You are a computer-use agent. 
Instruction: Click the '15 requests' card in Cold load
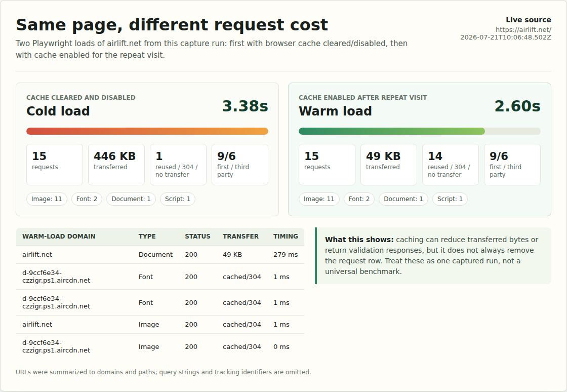55,165
